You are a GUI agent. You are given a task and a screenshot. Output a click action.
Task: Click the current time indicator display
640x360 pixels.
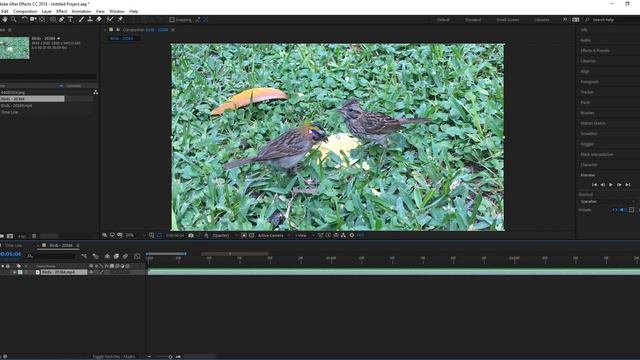coord(10,254)
